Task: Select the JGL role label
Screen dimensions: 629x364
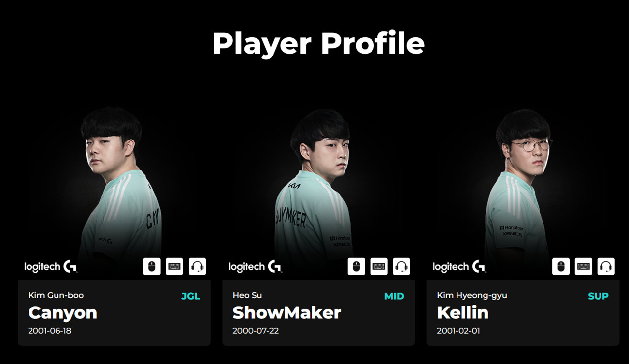Action: pyautogui.click(x=191, y=296)
